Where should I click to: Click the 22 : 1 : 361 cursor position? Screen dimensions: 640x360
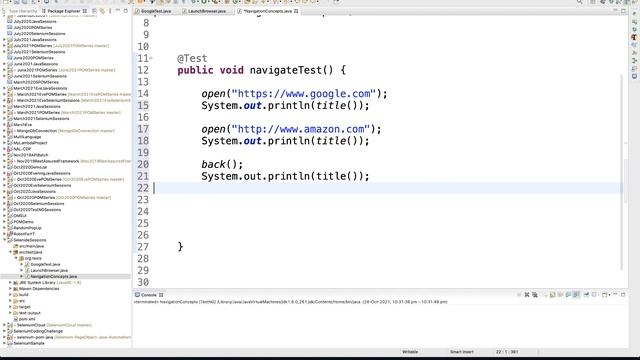pos(507,352)
